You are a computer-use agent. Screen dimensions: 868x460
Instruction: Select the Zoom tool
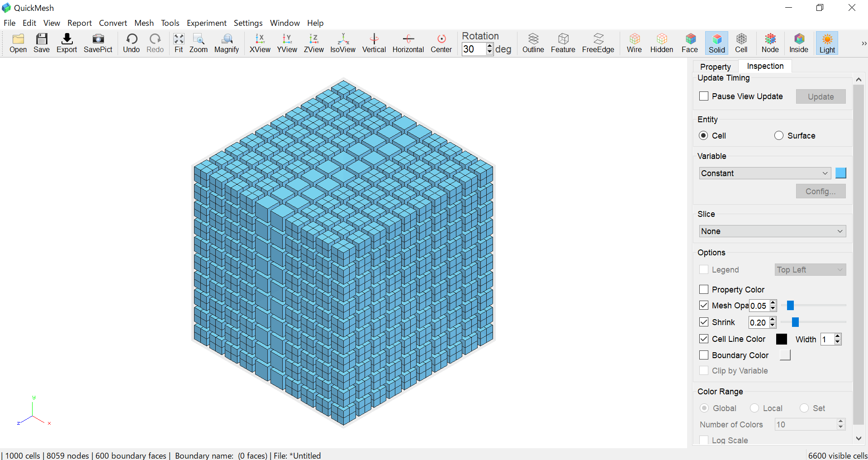coord(199,43)
